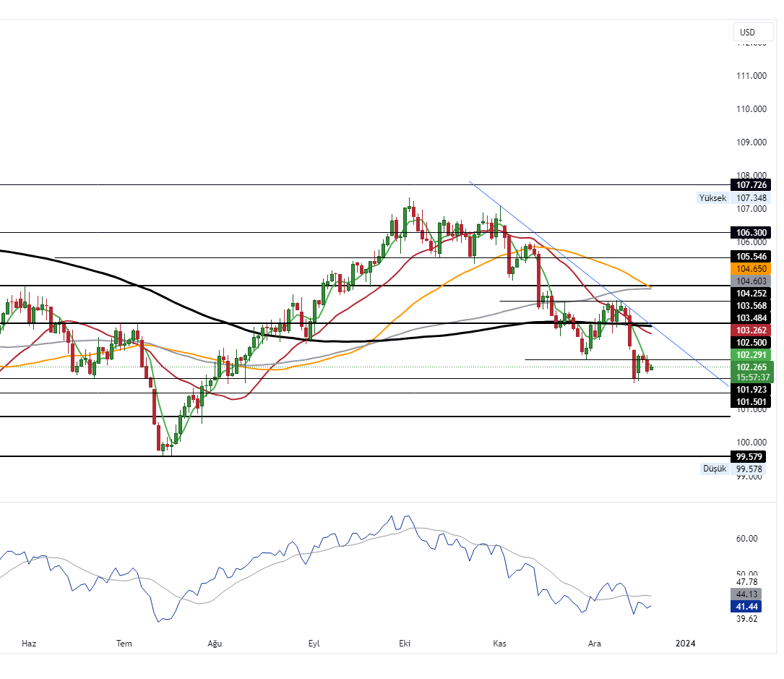
Task: Click the current price 102.265 countdown label
Action: (751, 372)
